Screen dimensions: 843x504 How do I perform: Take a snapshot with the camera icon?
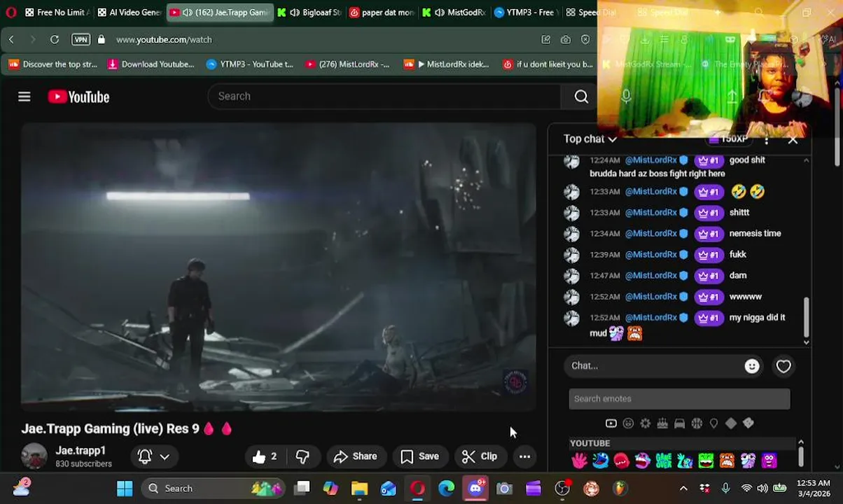[x=566, y=40]
